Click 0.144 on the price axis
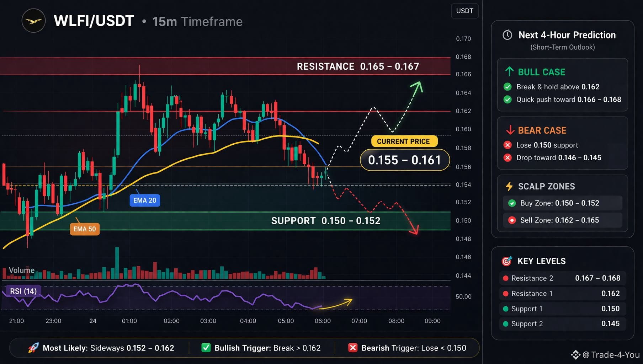Viewport: 643px width, 364px height. (x=463, y=275)
